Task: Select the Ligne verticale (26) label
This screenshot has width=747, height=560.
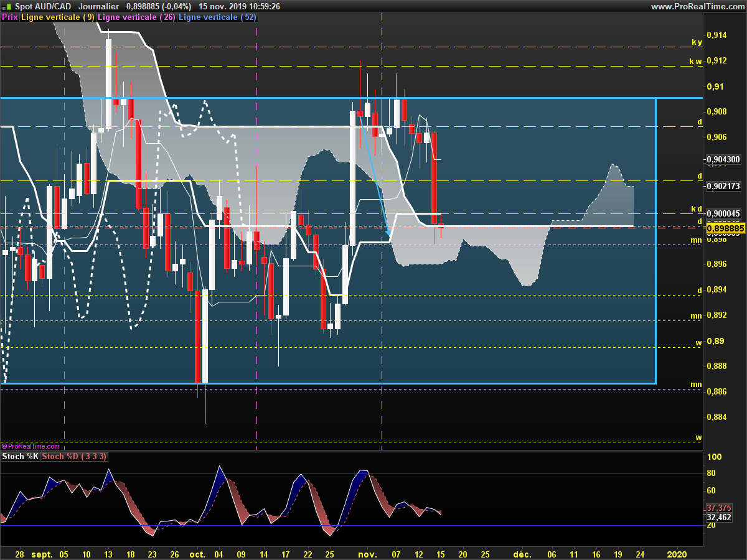Action: (138, 17)
